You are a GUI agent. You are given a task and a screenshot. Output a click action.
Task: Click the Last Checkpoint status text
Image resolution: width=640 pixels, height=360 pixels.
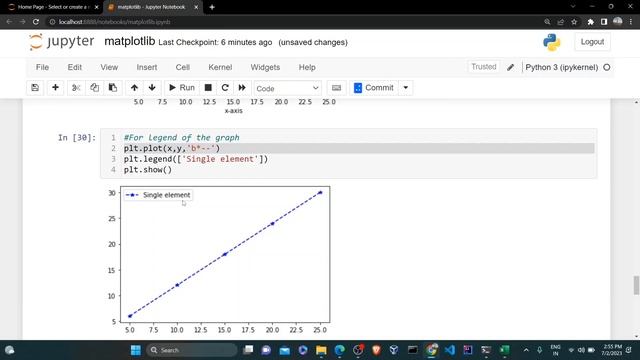click(215, 42)
